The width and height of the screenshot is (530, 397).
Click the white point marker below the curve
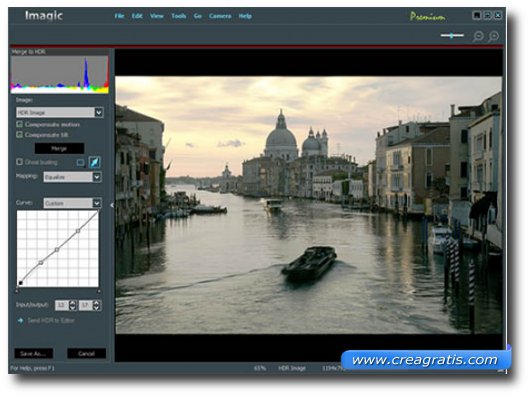99,291
